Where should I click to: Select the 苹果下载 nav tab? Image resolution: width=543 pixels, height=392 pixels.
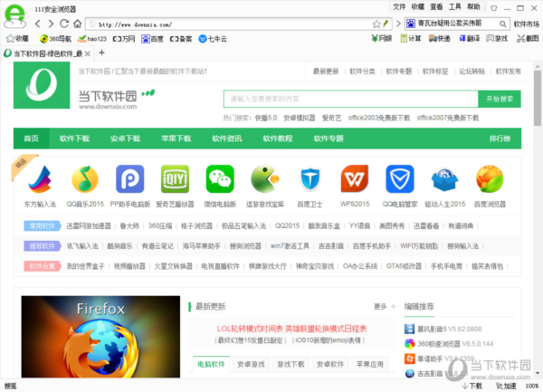point(176,139)
